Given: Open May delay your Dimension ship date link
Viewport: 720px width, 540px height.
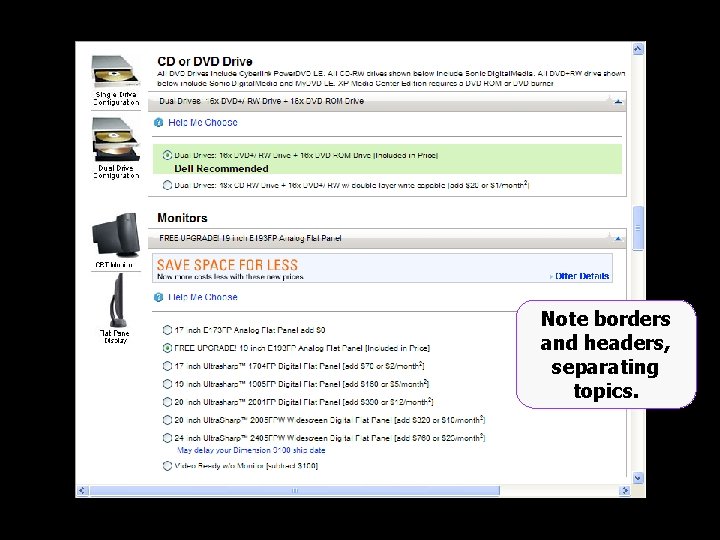Looking at the screenshot, I should (x=251, y=450).
